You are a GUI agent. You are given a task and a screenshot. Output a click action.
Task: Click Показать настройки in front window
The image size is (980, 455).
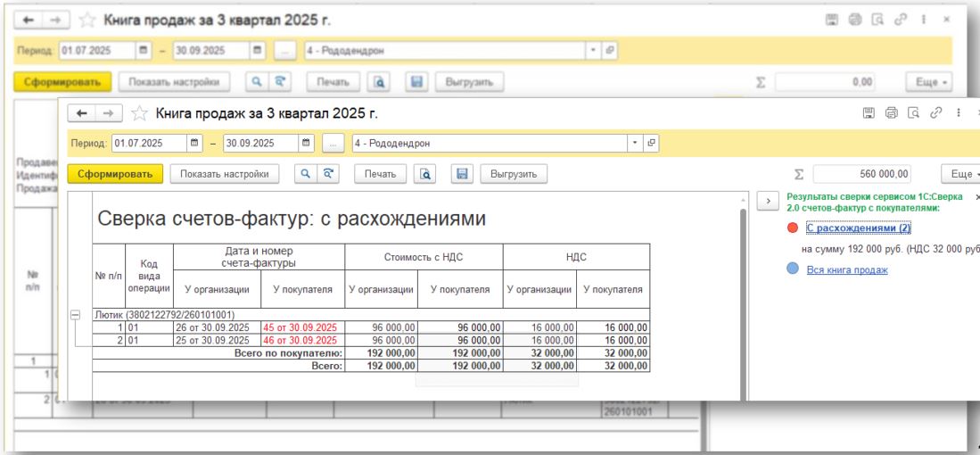(225, 174)
